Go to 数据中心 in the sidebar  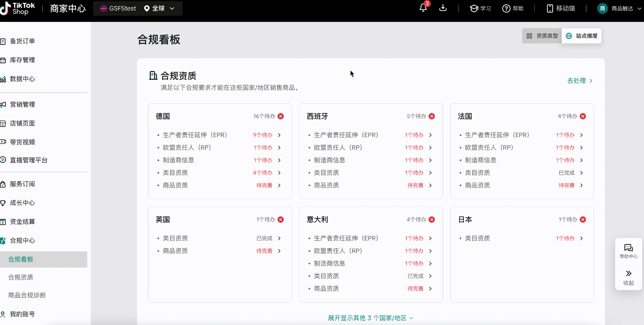pos(22,79)
